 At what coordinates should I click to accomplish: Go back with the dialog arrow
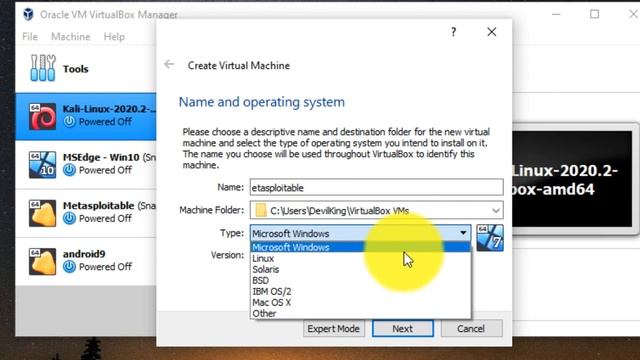[x=169, y=64]
